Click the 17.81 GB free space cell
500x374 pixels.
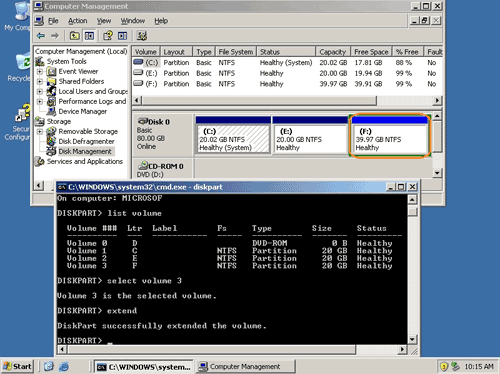(x=368, y=62)
